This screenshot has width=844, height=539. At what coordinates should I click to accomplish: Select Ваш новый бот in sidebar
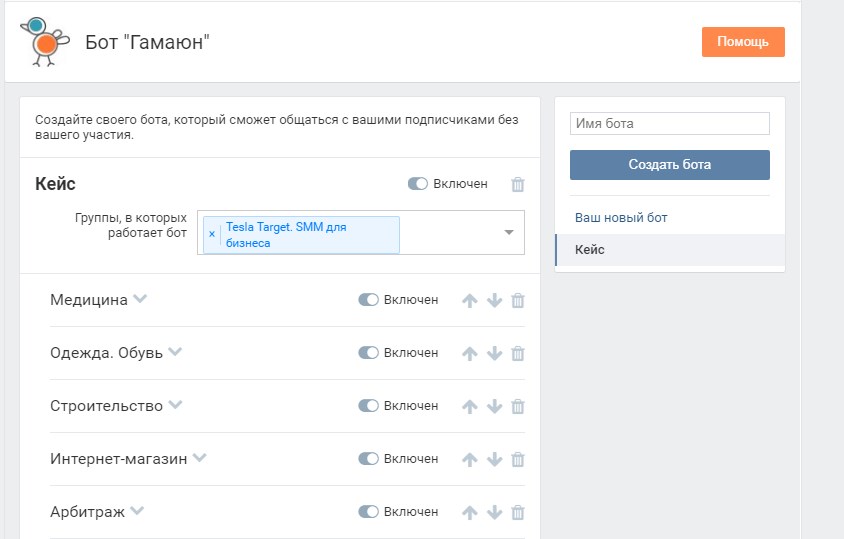tap(621, 218)
